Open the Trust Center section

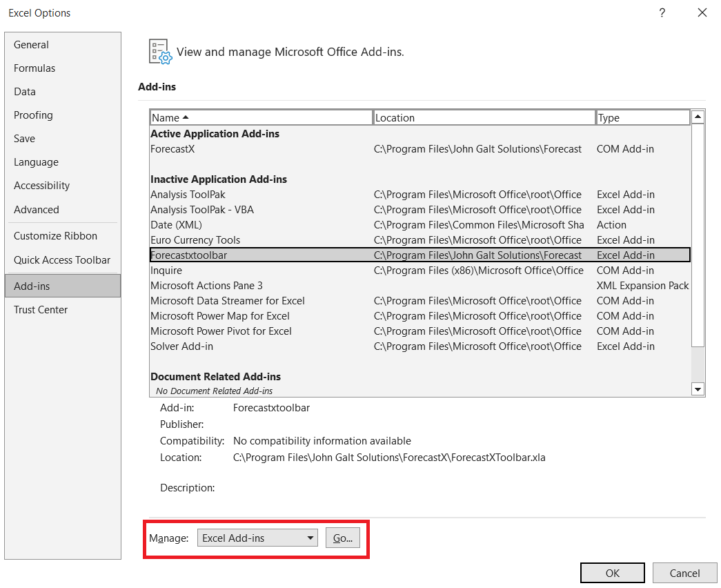pos(40,309)
